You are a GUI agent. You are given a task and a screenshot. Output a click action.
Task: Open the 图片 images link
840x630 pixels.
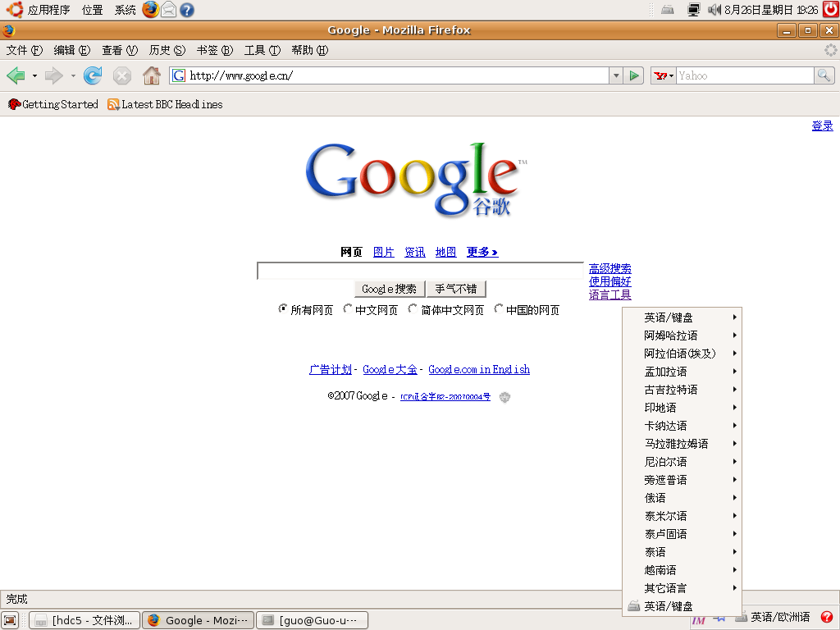click(x=384, y=252)
